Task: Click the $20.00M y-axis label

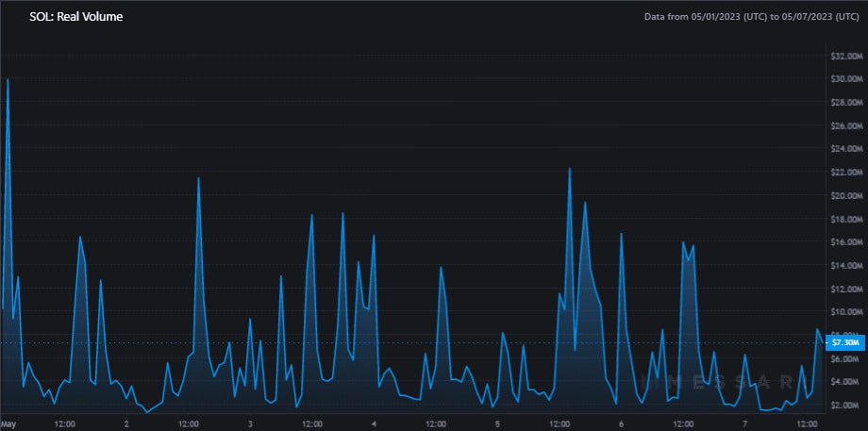Action: (x=846, y=196)
